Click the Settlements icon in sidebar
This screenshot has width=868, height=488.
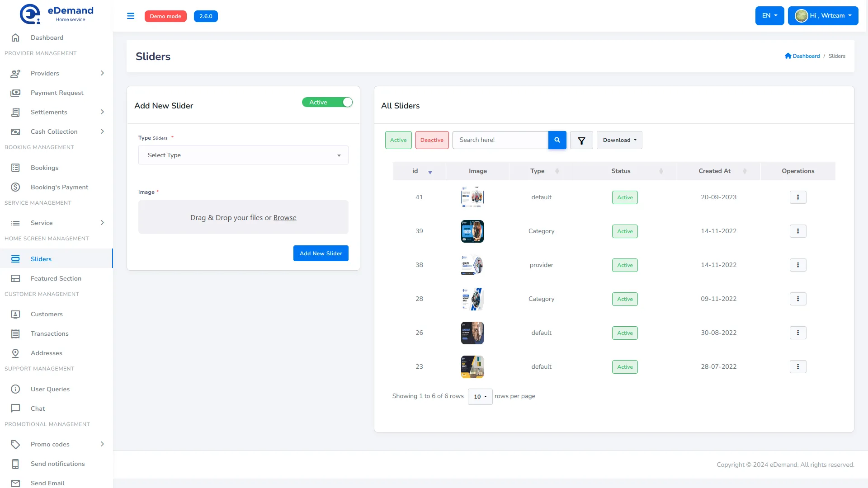click(15, 112)
